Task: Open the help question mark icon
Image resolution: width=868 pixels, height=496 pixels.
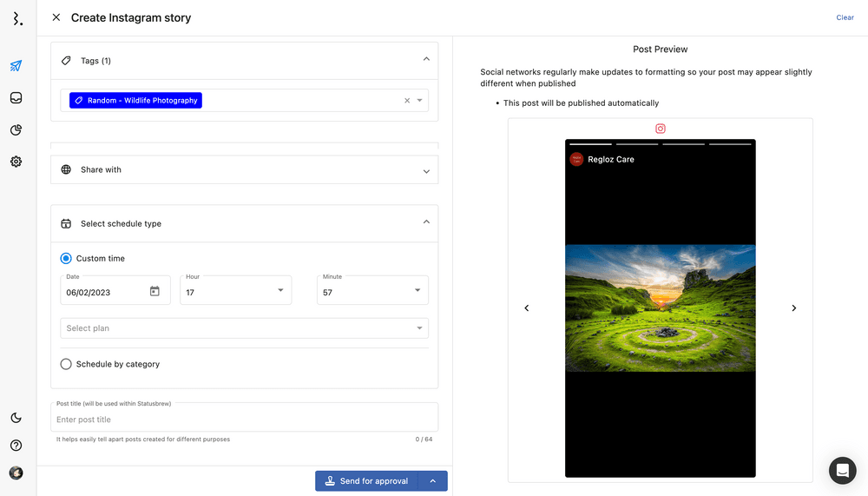Action: pyautogui.click(x=16, y=446)
